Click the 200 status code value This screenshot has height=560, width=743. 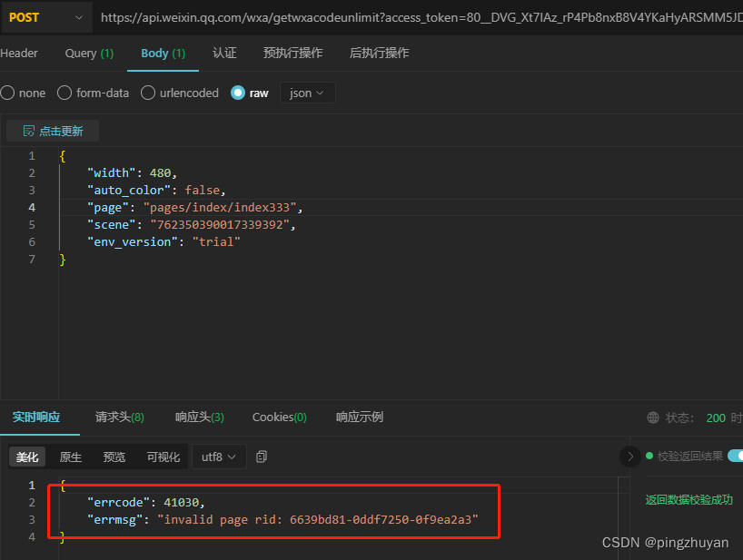pyautogui.click(x=716, y=418)
